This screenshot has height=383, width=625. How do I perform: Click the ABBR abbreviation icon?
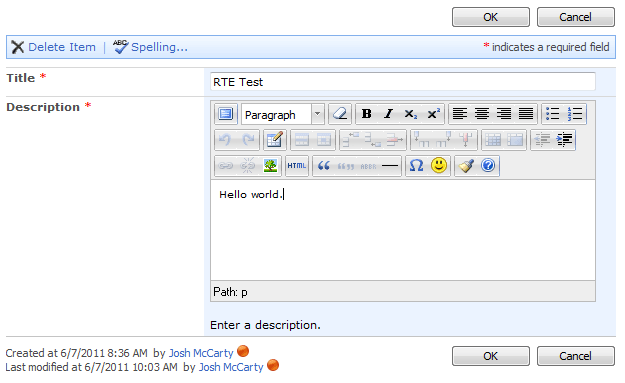368,165
